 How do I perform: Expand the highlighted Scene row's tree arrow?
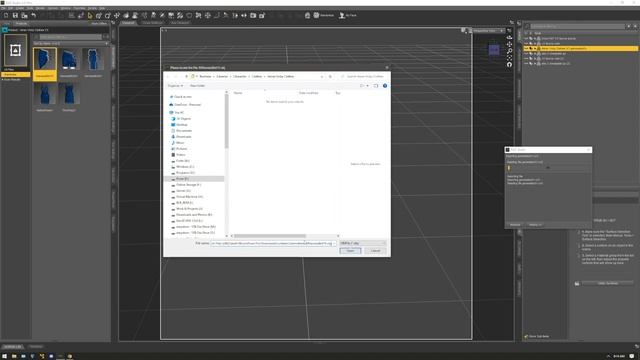click(x=535, y=49)
